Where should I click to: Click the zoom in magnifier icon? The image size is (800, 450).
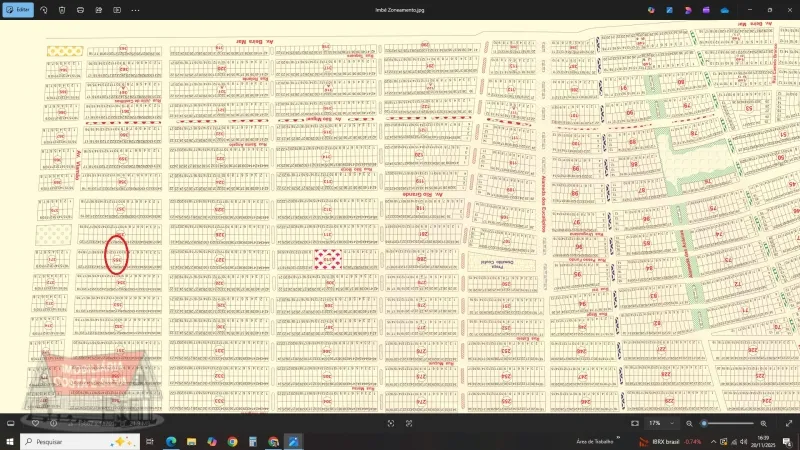pyautogui.click(x=763, y=423)
